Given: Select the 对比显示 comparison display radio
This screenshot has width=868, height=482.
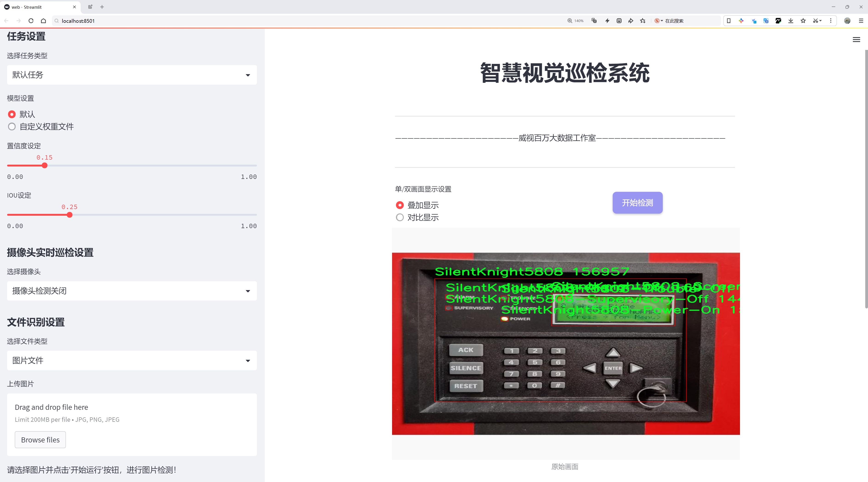Looking at the screenshot, I should 400,217.
